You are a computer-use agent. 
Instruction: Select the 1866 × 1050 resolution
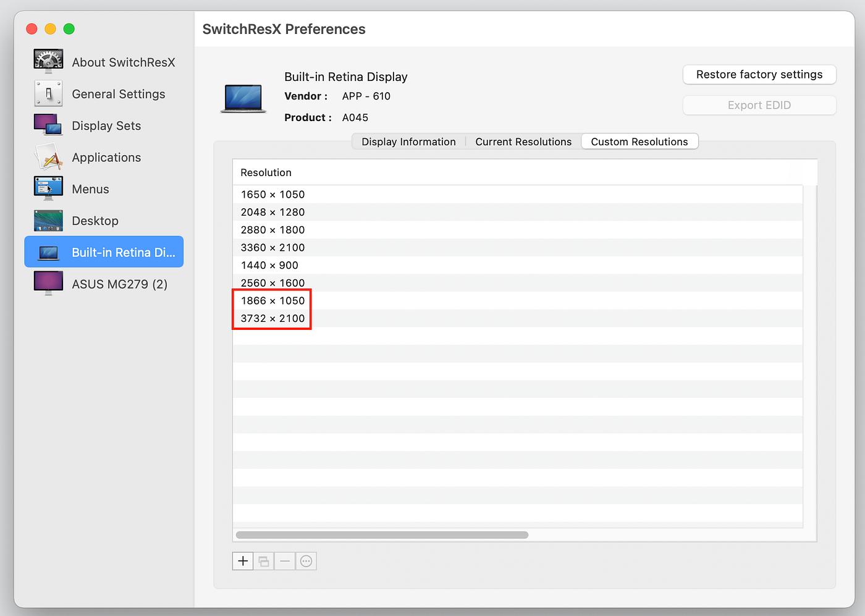point(272,301)
